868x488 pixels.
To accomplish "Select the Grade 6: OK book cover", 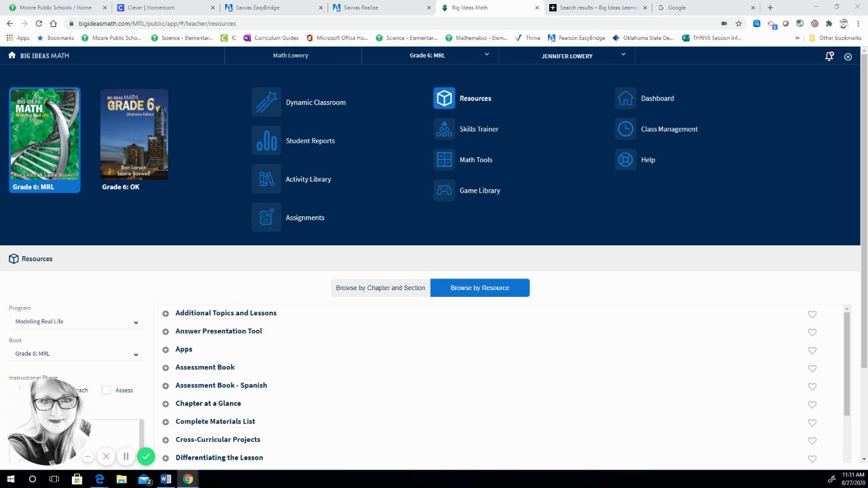I will coord(134,134).
